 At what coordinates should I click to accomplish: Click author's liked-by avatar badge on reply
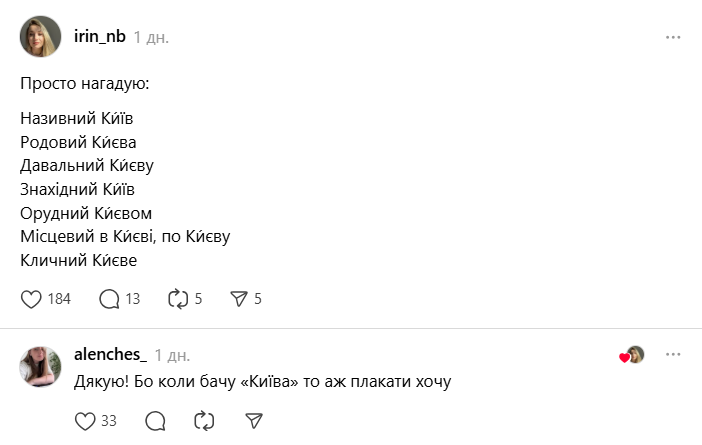pos(633,355)
